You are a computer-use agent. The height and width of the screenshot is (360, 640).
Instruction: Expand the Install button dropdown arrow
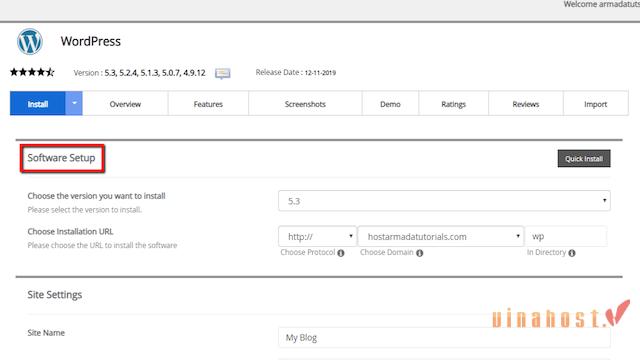[74, 103]
